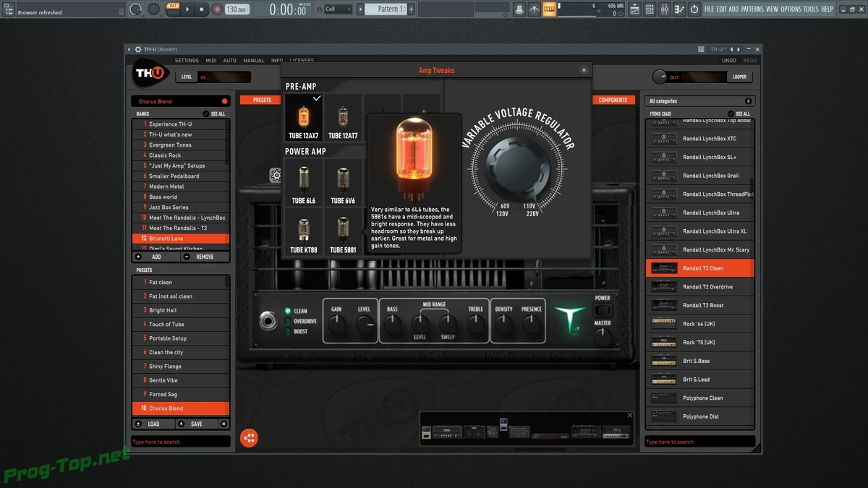Open FL Studio OPTIONS menu
Image resolution: width=868 pixels, height=488 pixels.
coord(791,9)
